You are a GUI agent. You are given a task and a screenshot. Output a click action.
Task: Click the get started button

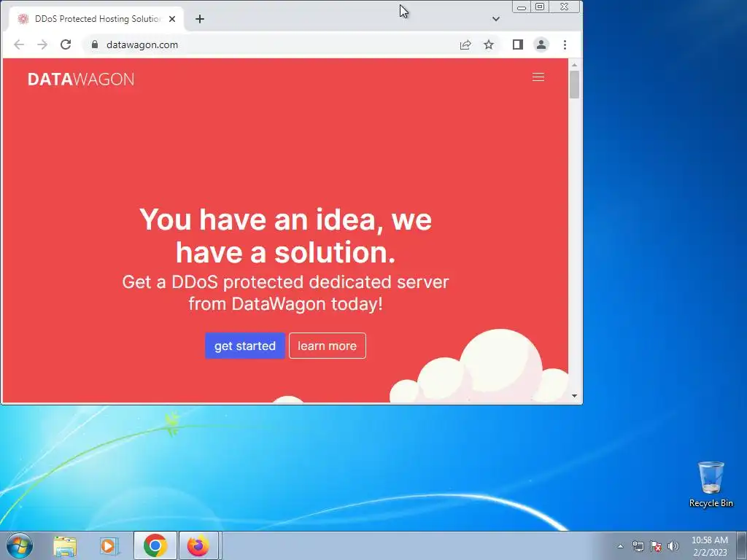tap(245, 346)
